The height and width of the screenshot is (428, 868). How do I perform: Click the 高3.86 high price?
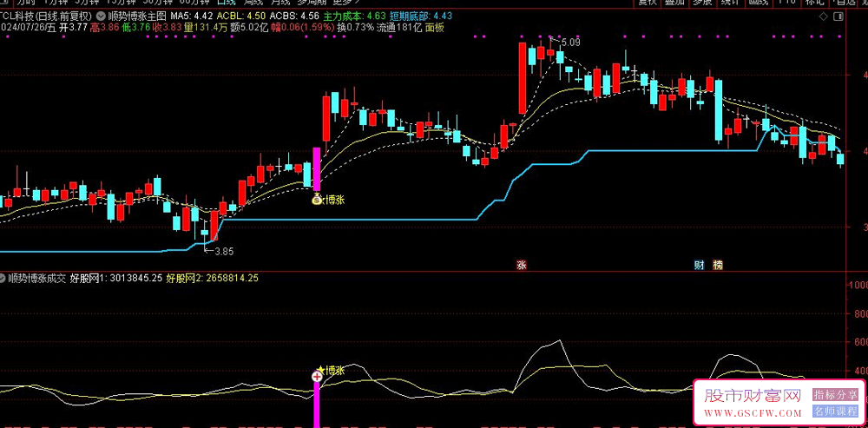pyautogui.click(x=105, y=27)
